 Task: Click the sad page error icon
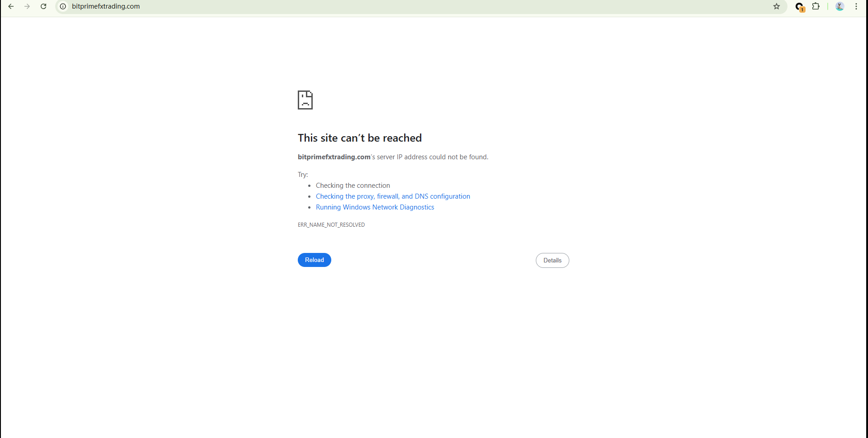[305, 100]
